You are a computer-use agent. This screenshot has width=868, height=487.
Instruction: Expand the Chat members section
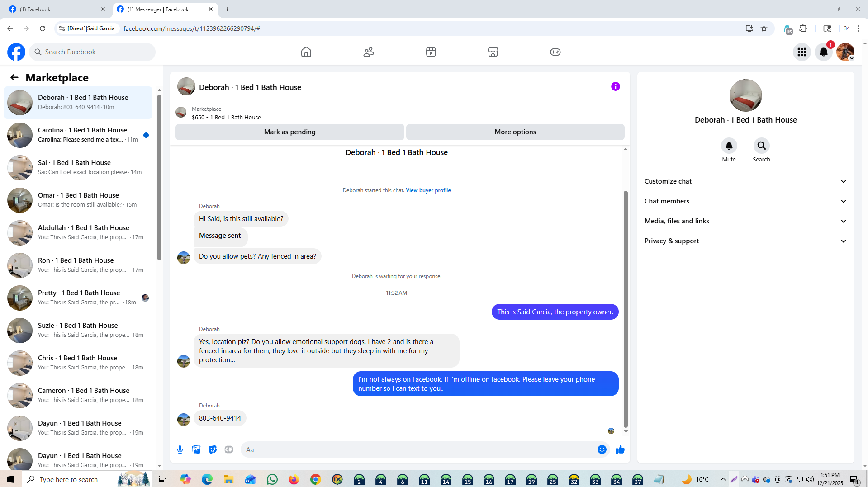coord(745,201)
